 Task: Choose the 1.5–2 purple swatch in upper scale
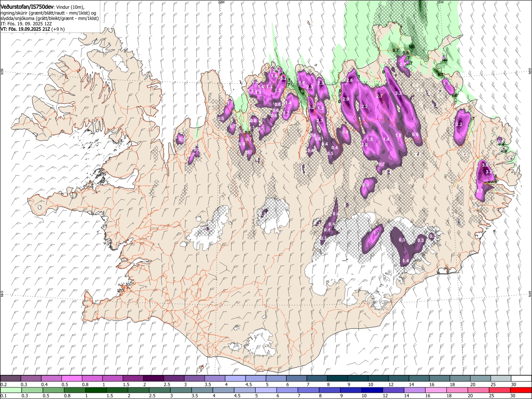coord(133,378)
